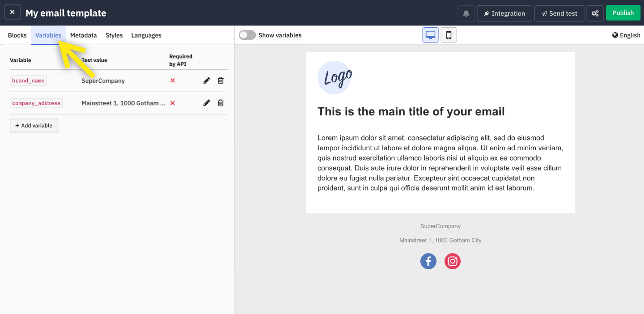Switch to mobile preview
This screenshot has height=314, width=644.
pyautogui.click(x=449, y=35)
